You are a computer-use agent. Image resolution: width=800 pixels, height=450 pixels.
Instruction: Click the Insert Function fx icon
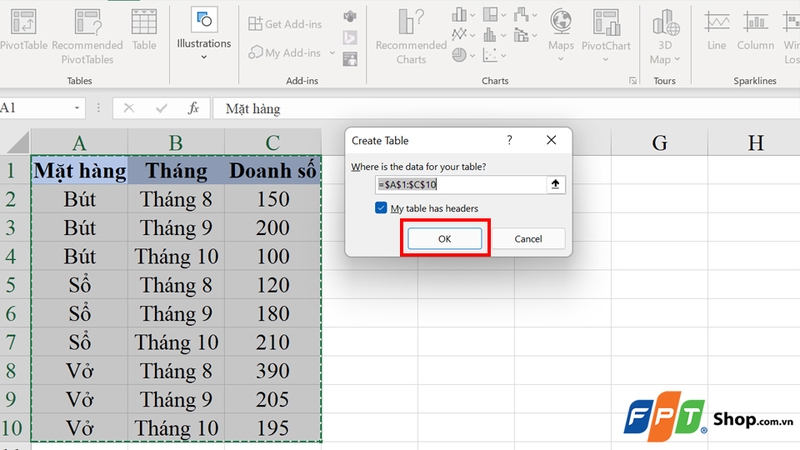193,108
